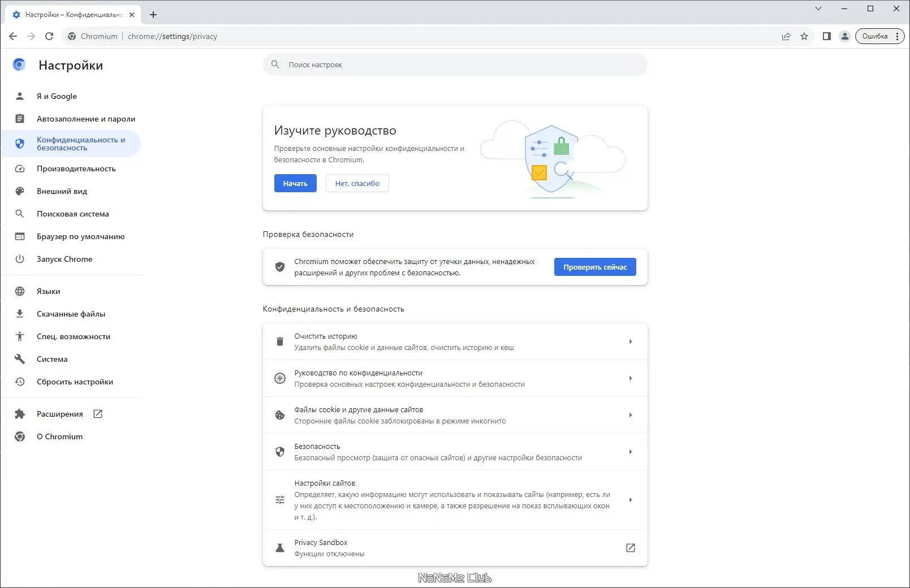The image size is (910, 588).
Task: Open the profile avatar icon
Action: click(844, 36)
